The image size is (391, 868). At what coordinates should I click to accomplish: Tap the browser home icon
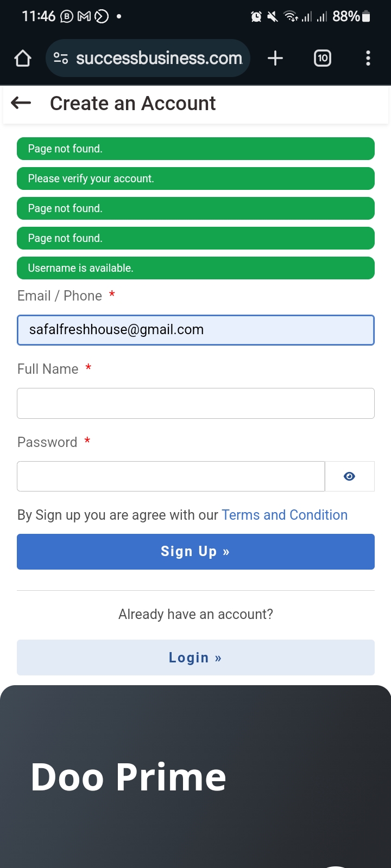coord(23,58)
